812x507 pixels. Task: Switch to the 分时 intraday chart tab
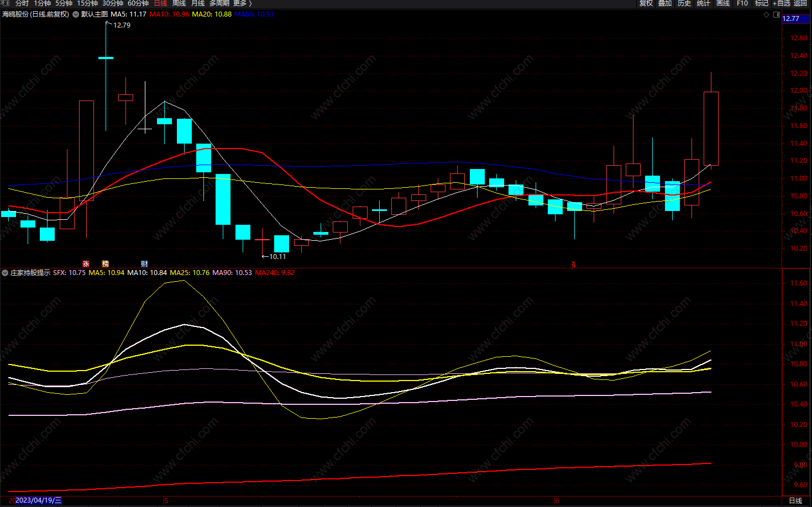(22, 3)
